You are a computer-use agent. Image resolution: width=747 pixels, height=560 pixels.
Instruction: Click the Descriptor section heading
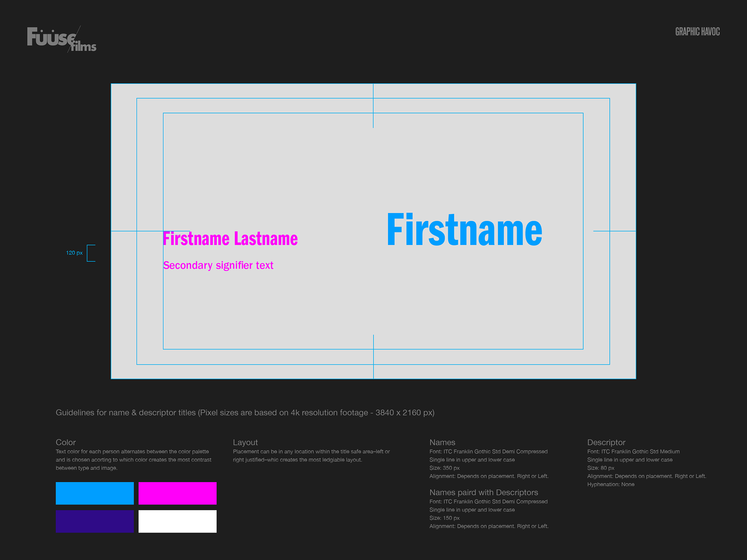(606, 442)
